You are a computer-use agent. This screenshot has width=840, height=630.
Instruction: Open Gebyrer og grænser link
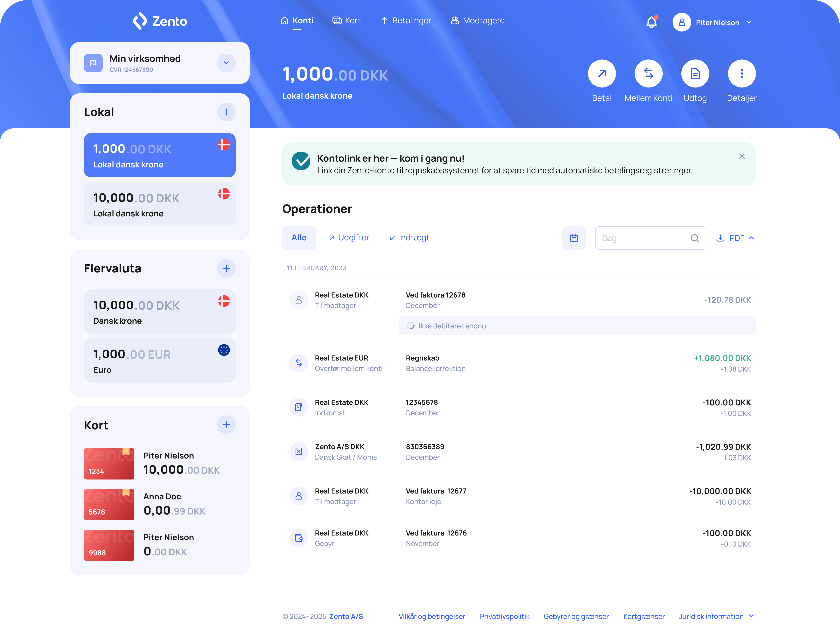576,616
